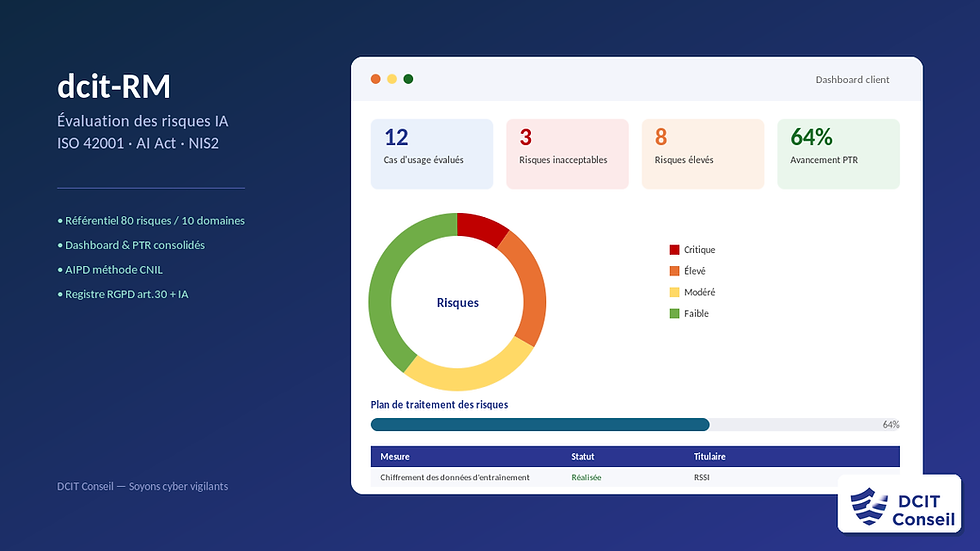Click Dashboard & PTR consolidés bullet
Screen dimensions: 980x551
tap(131, 245)
